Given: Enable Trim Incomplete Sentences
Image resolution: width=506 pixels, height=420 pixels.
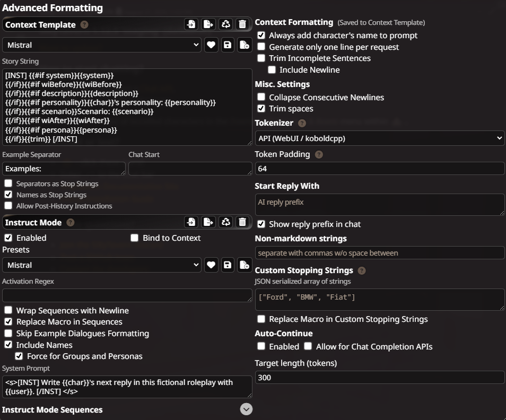Looking at the screenshot, I should coord(261,58).
